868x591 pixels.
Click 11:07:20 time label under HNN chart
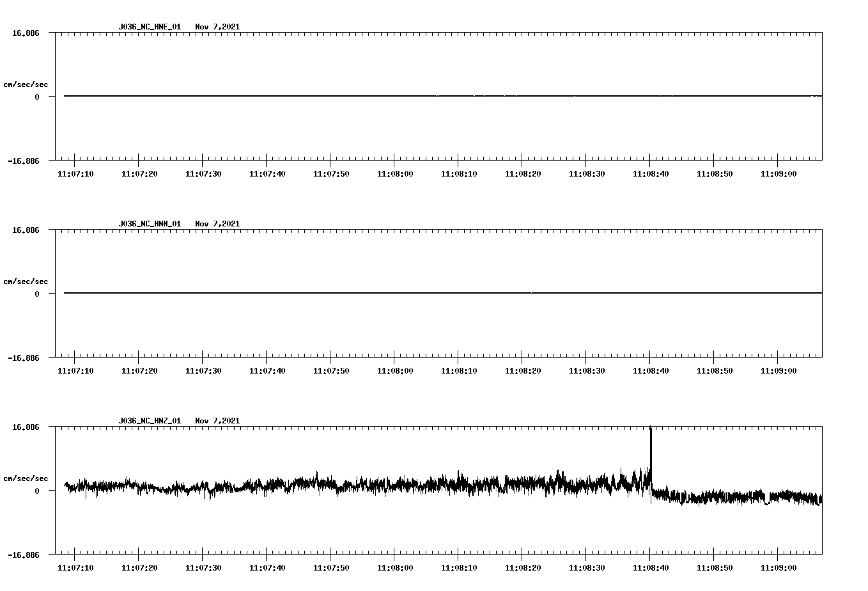click(139, 371)
